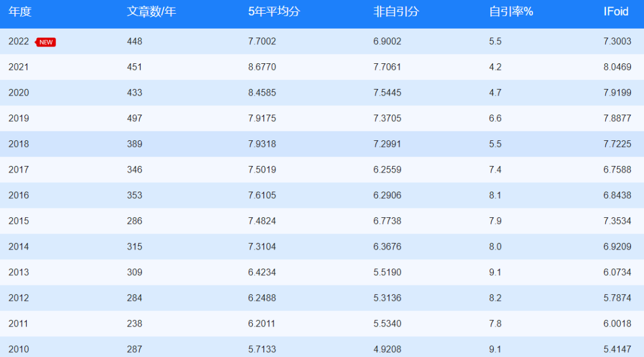Select the 2022 year cell

pos(18,42)
